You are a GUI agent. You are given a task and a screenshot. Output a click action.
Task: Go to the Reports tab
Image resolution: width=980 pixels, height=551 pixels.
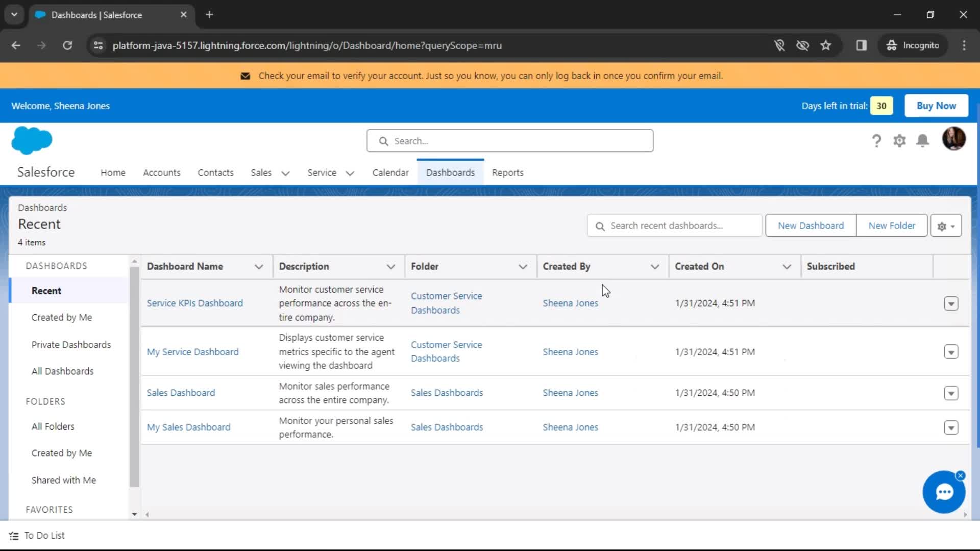508,172
